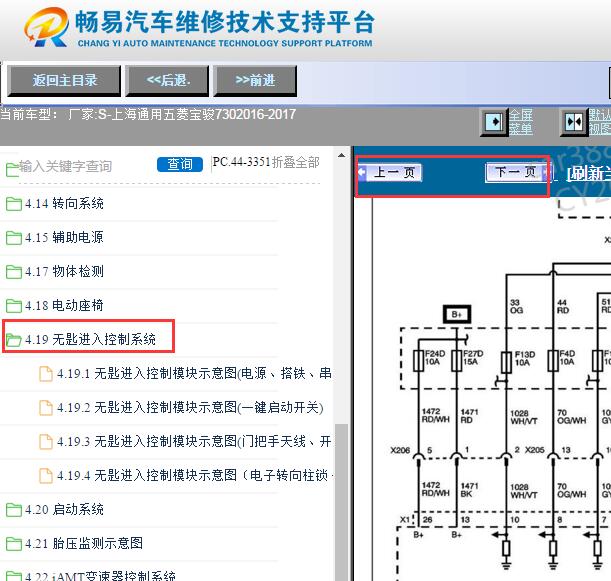Focus the 输入关键字查询 keyword search field
Image resolution: width=611 pixels, height=581 pixels.
point(65,166)
